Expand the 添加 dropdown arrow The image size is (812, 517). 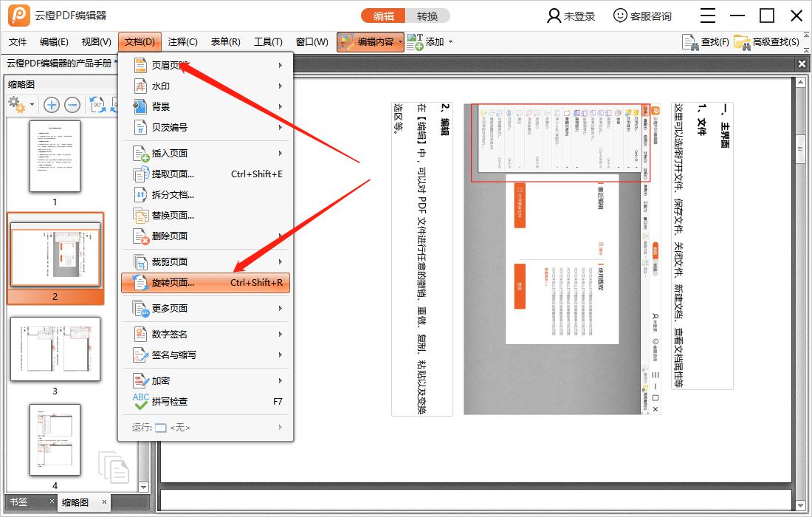450,42
